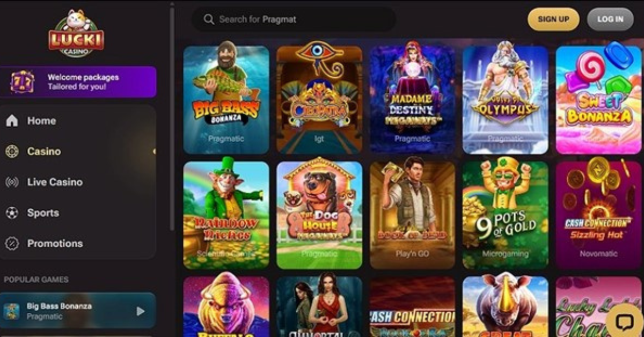Open Sports via soccer ball icon
The height and width of the screenshot is (337, 644).
(x=12, y=213)
